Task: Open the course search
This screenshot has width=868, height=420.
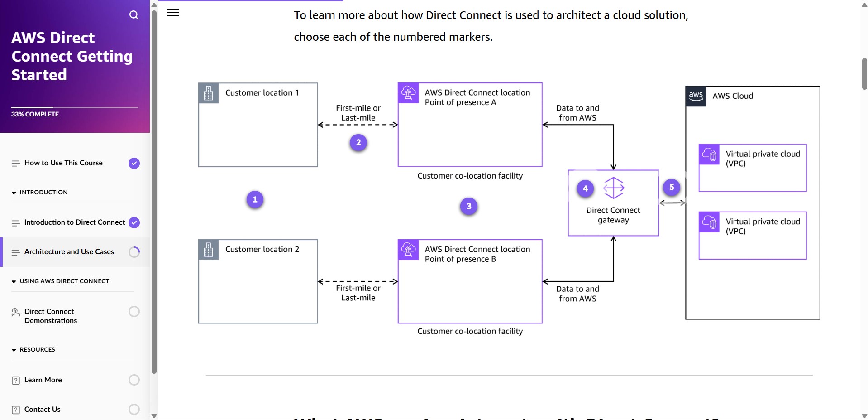Action: click(x=134, y=15)
